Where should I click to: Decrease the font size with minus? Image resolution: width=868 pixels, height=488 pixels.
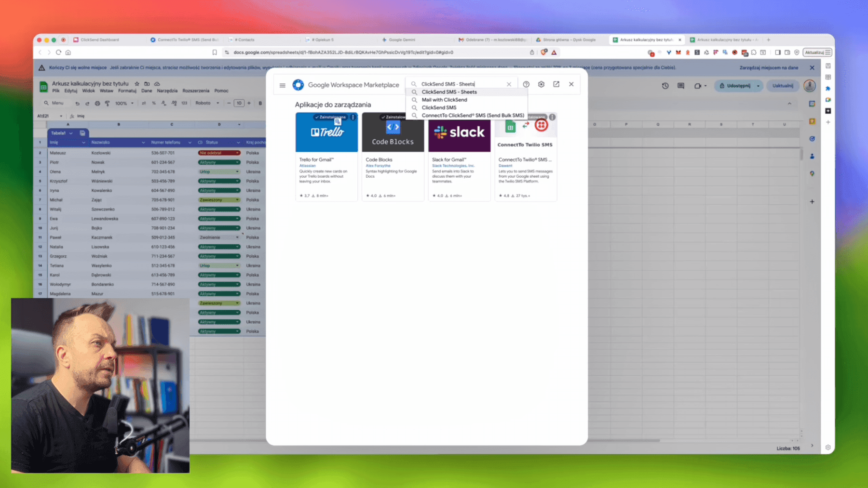[x=229, y=103]
